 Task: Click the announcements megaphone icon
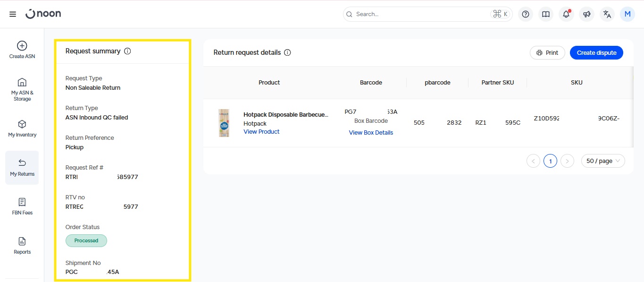click(x=586, y=14)
